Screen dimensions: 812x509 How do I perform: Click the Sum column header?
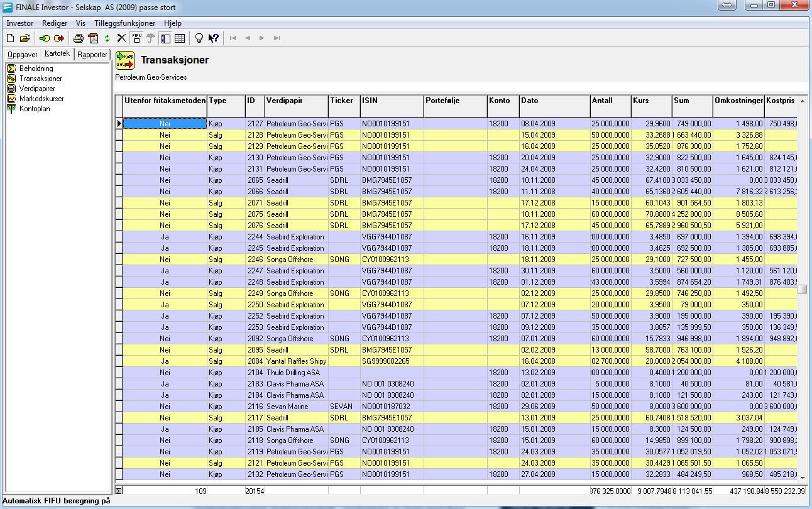tap(693, 106)
